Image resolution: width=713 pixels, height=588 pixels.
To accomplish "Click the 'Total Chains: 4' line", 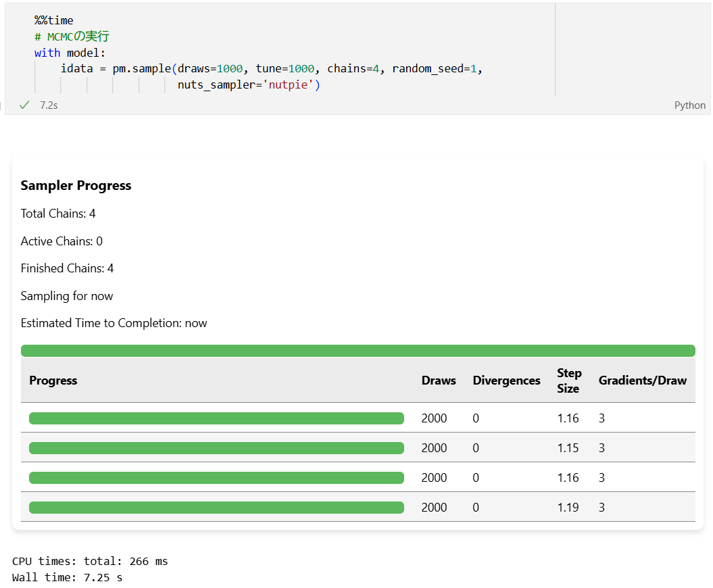I will (58, 214).
